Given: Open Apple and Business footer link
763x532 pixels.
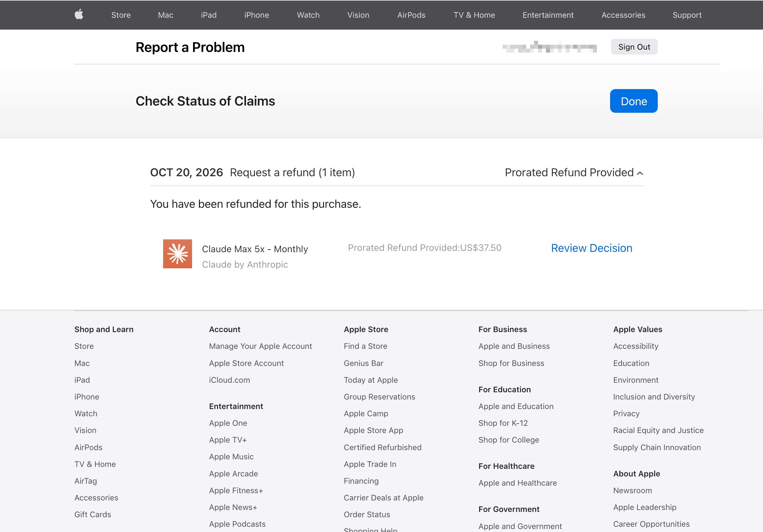Looking at the screenshot, I should tap(514, 346).
